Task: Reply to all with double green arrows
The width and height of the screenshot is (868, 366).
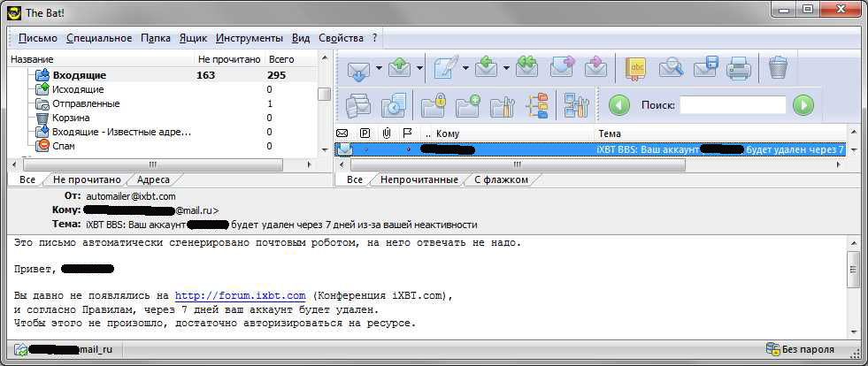Action: [526, 69]
